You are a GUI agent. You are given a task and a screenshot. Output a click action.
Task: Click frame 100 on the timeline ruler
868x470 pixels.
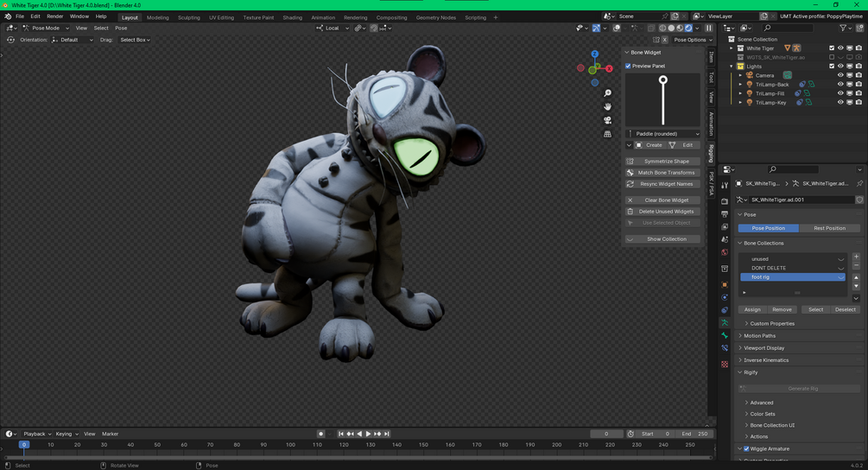pos(290,445)
